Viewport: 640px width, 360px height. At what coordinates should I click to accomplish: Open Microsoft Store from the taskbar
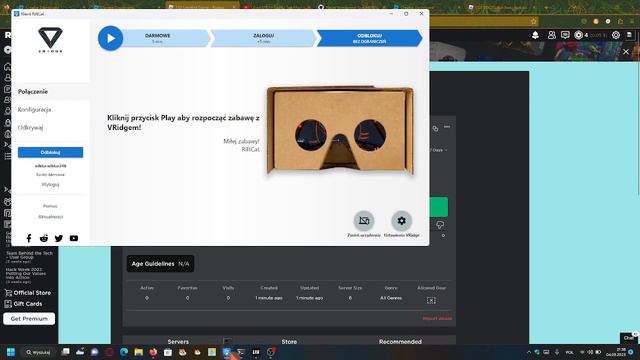pos(168,352)
